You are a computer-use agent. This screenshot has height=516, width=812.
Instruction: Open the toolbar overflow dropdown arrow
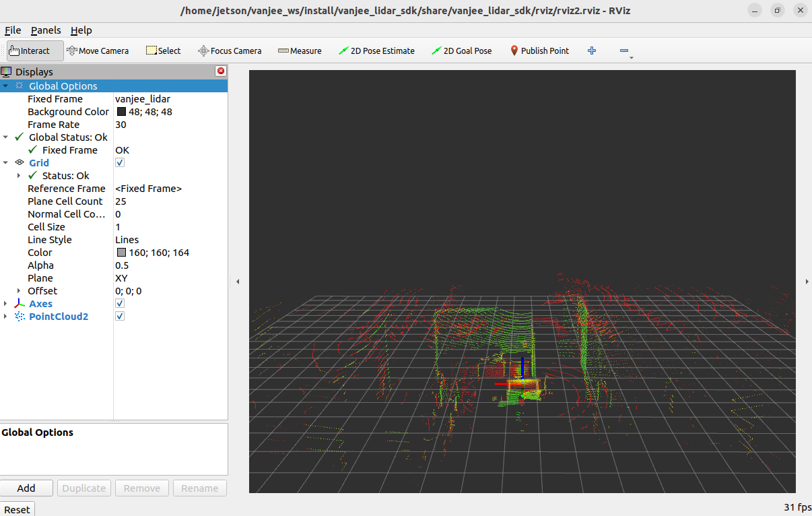click(632, 58)
